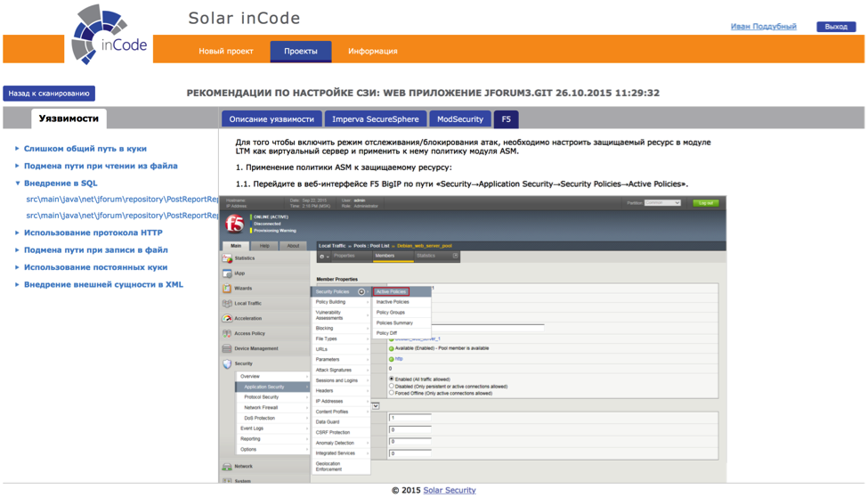The image size is (868, 498).
Task: Click Security shield icon in F5 sidebar
Action: click(x=227, y=364)
